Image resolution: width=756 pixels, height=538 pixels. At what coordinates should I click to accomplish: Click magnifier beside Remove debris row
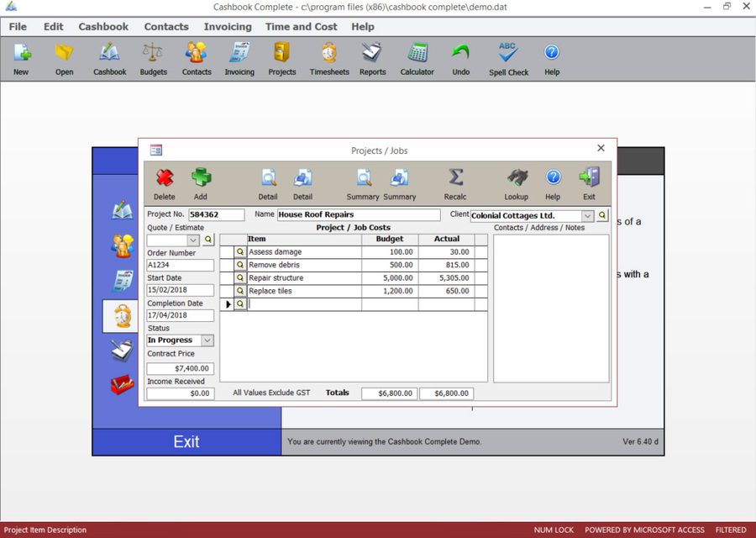click(240, 265)
